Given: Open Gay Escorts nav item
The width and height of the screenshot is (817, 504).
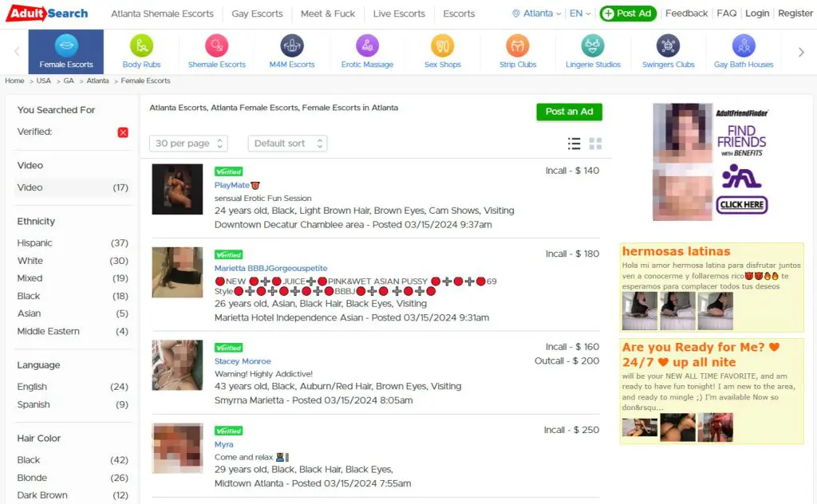Looking at the screenshot, I should click(x=258, y=14).
